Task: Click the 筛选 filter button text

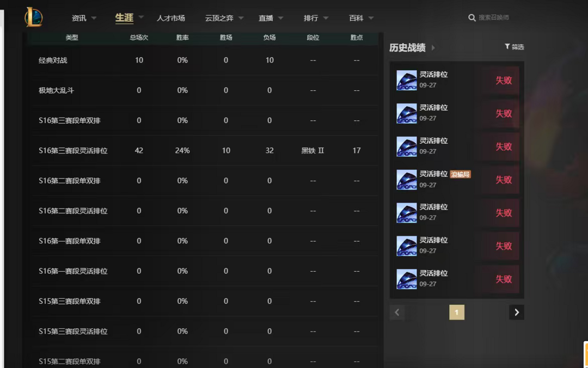Action: pos(518,47)
